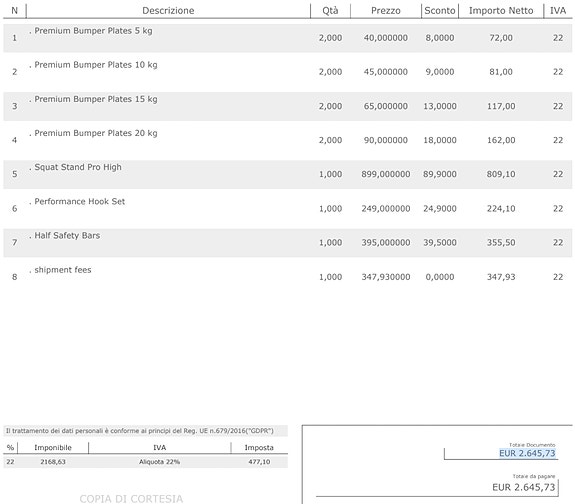Click discount value 13,0000

click(x=440, y=106)
